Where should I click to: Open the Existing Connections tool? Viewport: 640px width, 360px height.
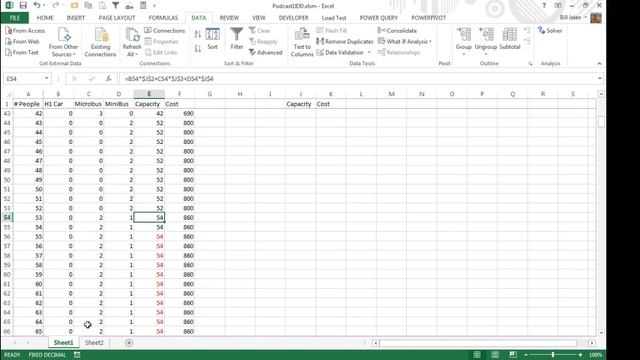100,42
